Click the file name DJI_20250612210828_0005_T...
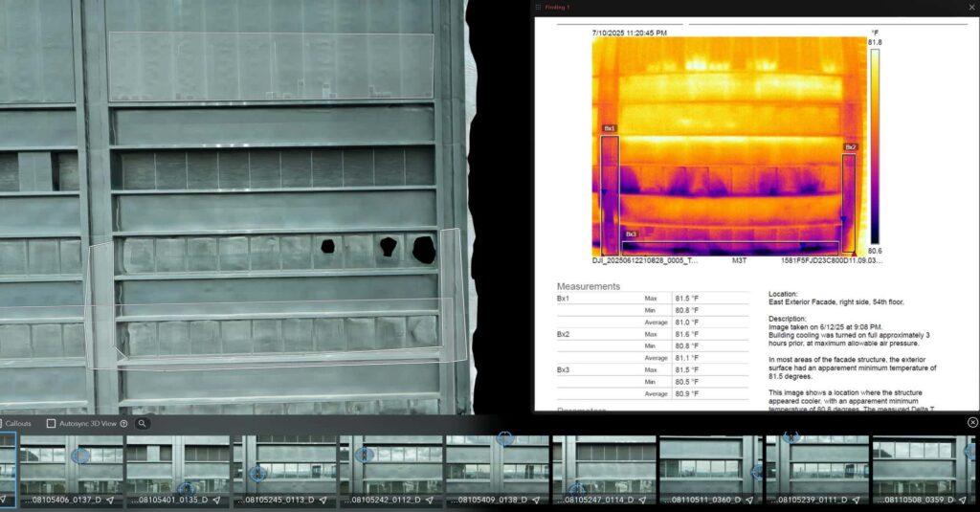Viewport: 980px width, 512px height. pos(645,260)
